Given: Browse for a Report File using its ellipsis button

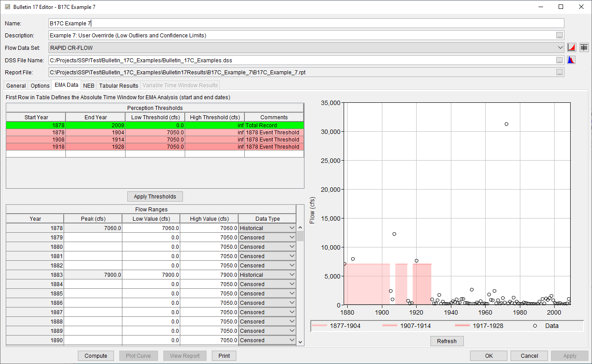Looking at the screenshot, I should 560,72.
